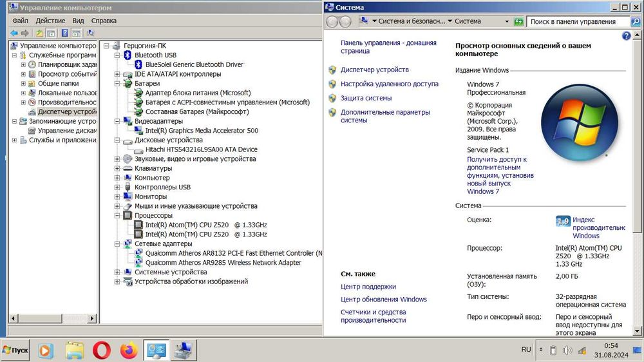Open the action menu in Computer Management
This screenshot has width=644, height=362.
click(x=50, y=21)
